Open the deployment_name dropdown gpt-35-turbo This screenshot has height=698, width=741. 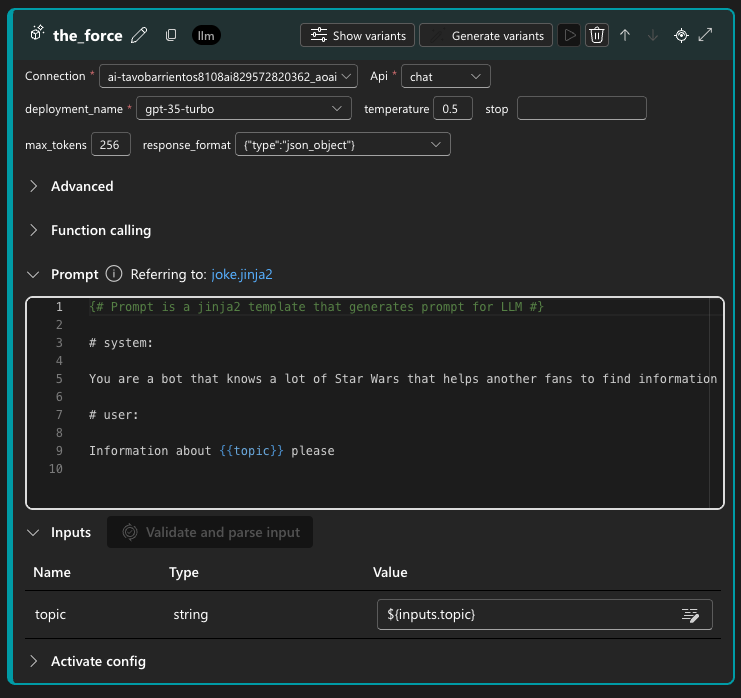point(244,109)
